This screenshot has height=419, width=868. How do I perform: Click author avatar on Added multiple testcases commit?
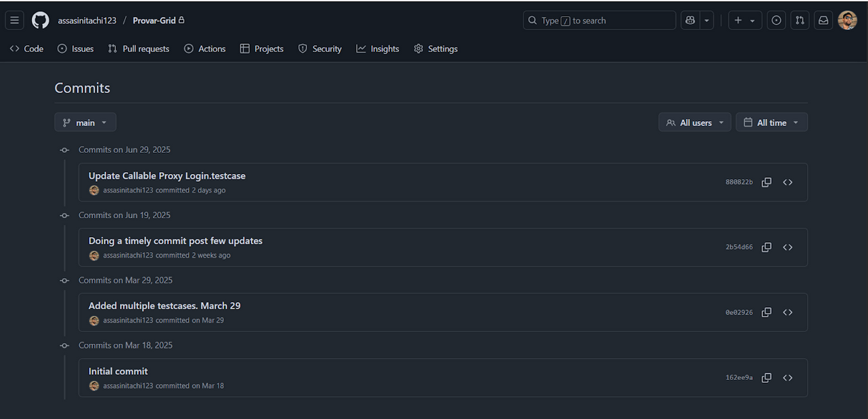point(94,321)
